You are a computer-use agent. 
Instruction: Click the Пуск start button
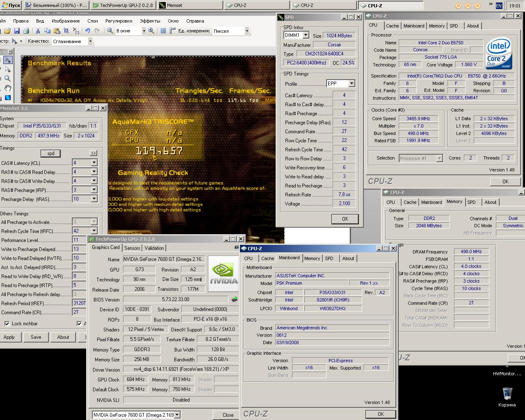tap(11, 5)
